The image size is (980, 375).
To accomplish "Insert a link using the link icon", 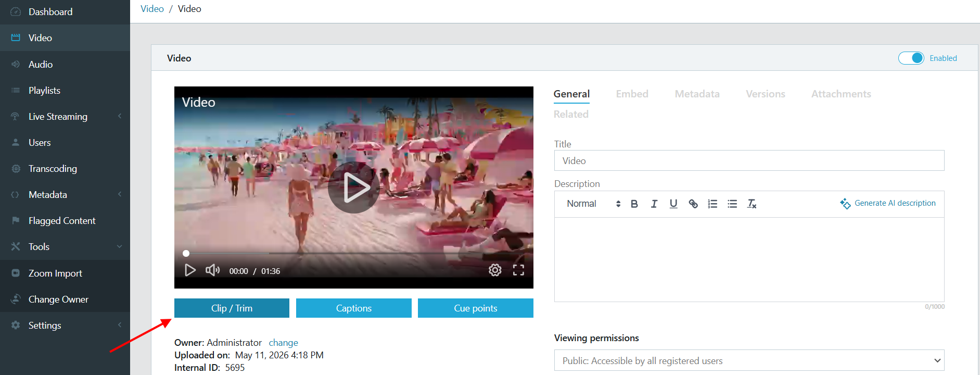I will click(x=693, y=204).
